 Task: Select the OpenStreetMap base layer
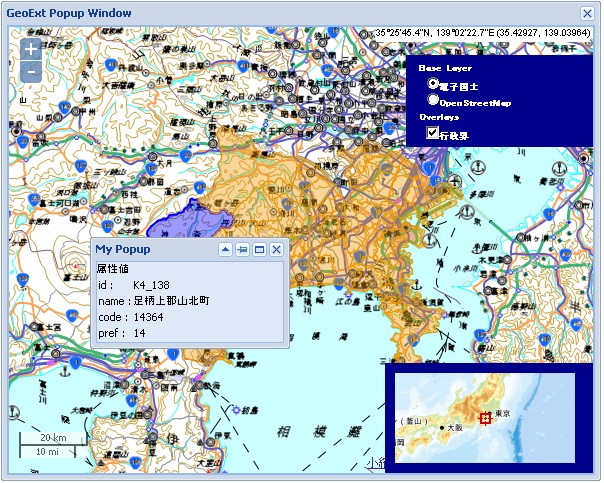tap(433, 100)
